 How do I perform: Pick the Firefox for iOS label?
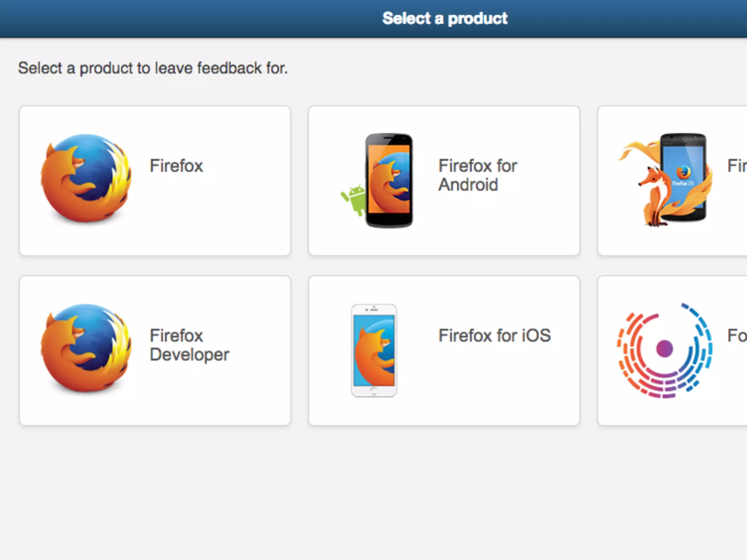coord(495,335)
